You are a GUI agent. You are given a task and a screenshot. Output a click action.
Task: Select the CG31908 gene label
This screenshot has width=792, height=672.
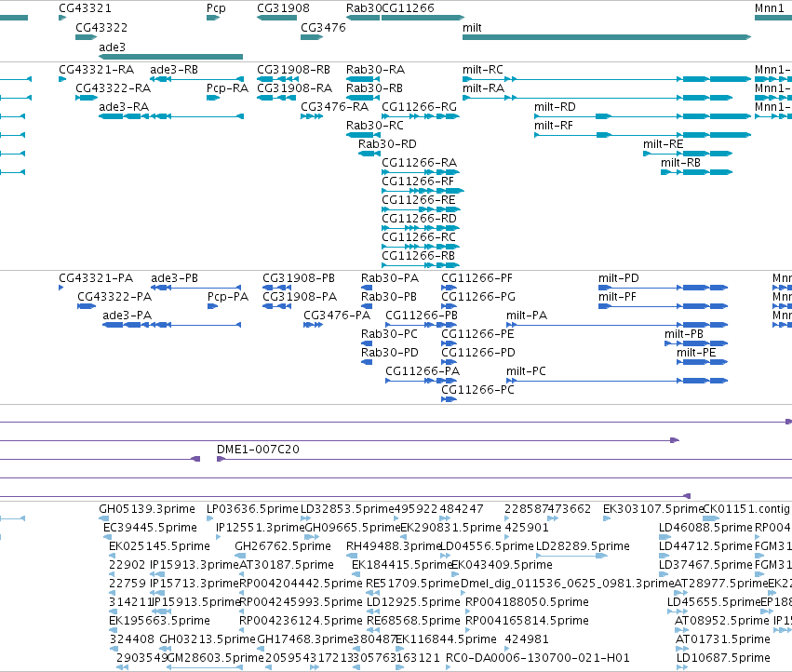(x=283, y=8)
